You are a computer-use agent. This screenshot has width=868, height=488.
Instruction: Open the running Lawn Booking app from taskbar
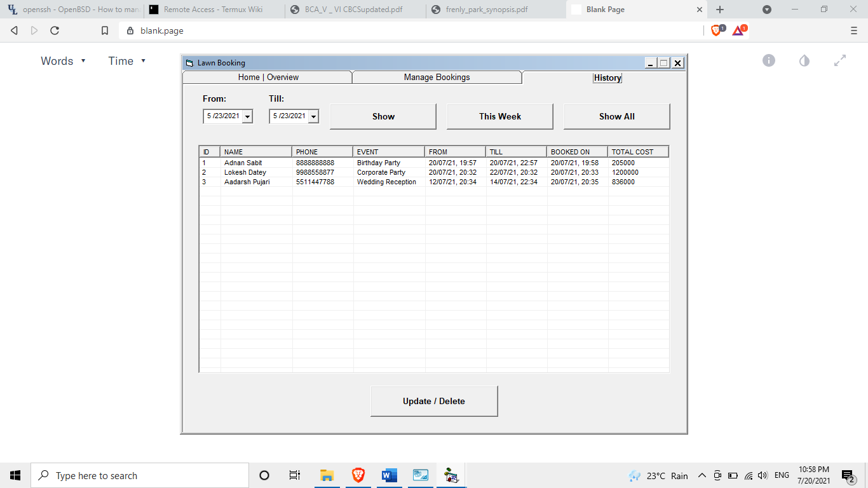pos(451,475)
